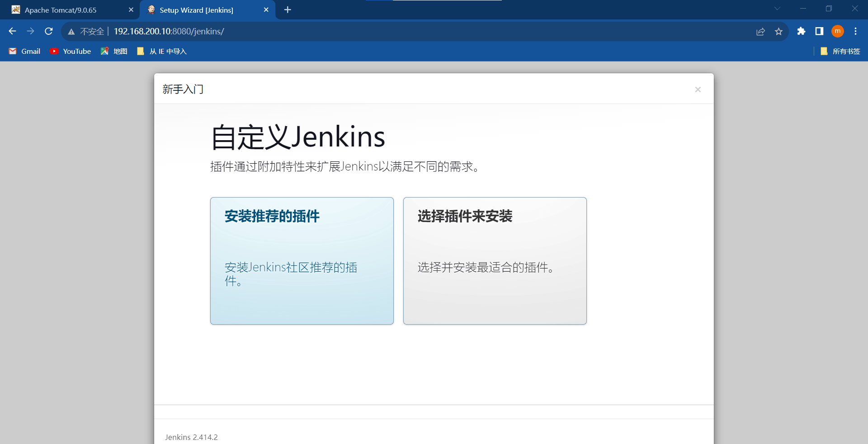This screenshot has height=444, width=868.
Task: Close the 新手入门 dialog
Action: pos(698,90)
